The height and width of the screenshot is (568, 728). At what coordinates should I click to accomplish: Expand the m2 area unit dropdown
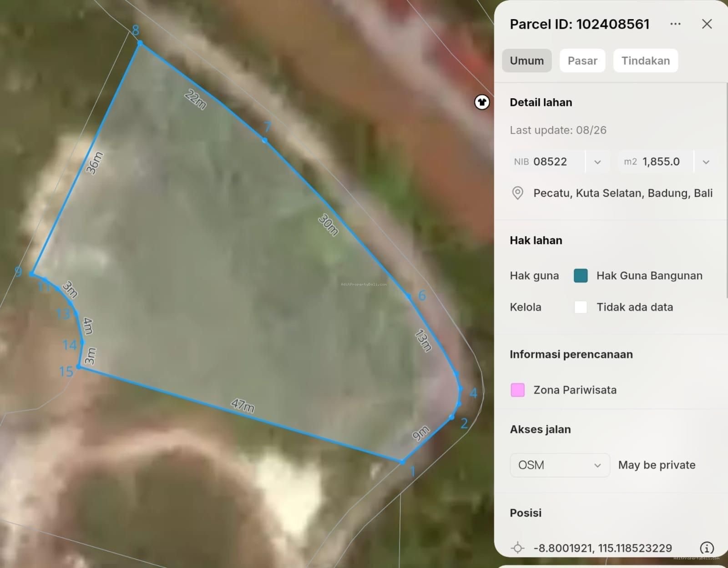click(x=706, y=162)
